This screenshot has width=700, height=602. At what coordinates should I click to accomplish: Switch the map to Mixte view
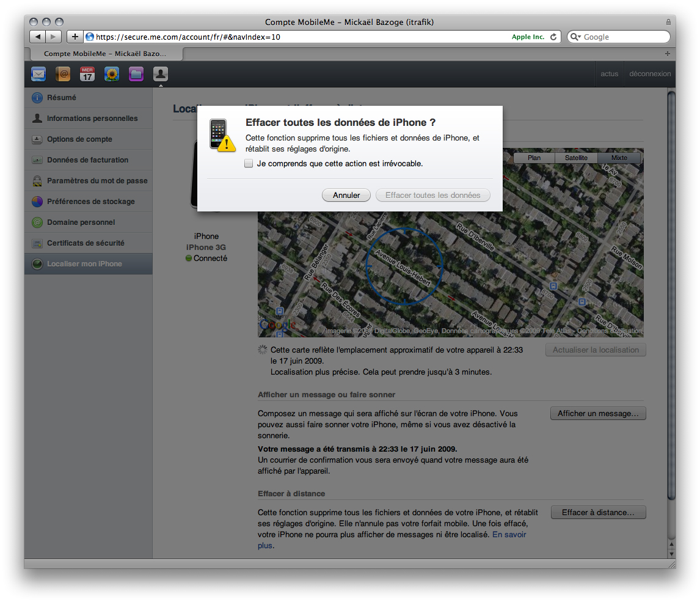click(x=619, y=158)
